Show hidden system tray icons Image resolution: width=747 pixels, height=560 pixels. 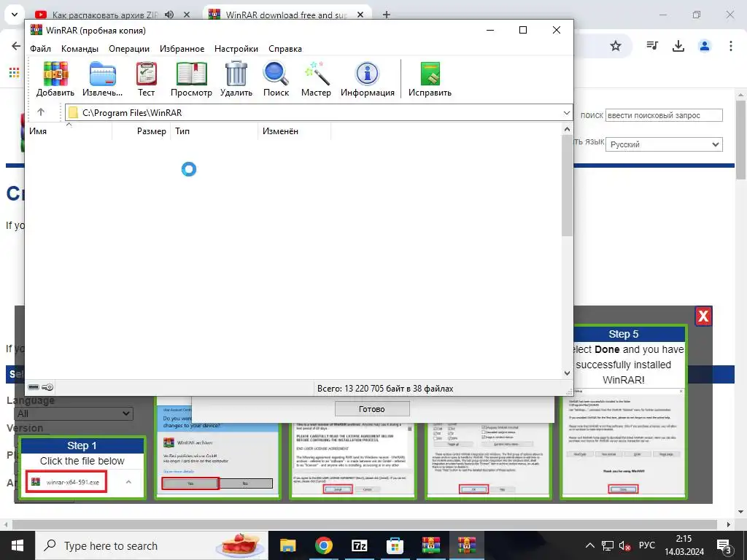click(589, 545)
